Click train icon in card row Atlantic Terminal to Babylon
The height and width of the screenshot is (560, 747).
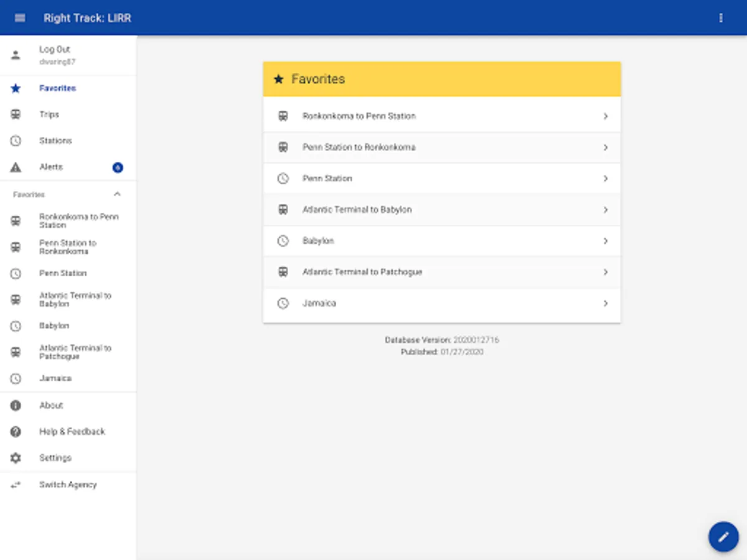pyautogui.click(x=283, y=210)
